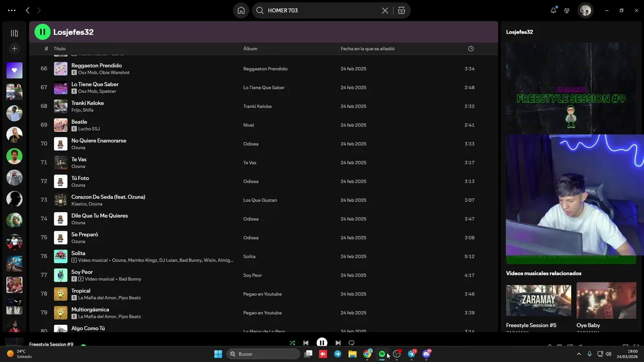This screenshot has width=644, height=362.
Task: Open the Oye Baby video thumbnail
Action: [x=606, y=301]
